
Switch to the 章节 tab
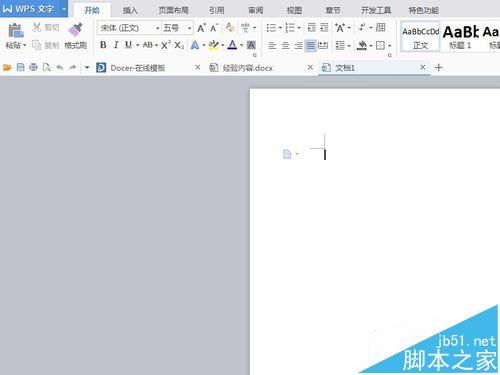tap(333, 10)
